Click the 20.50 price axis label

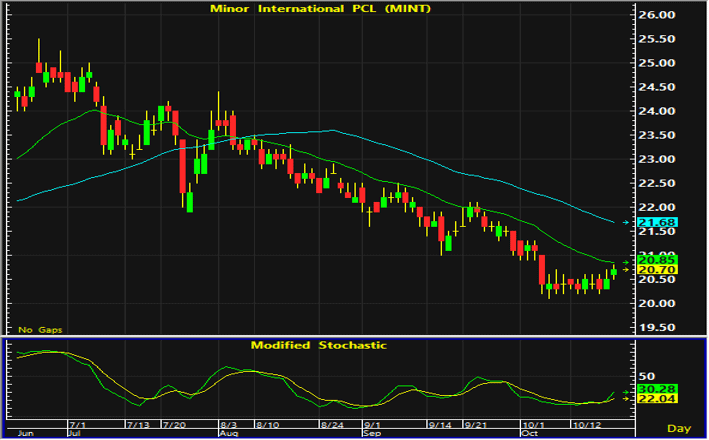[x=656, y=279]
